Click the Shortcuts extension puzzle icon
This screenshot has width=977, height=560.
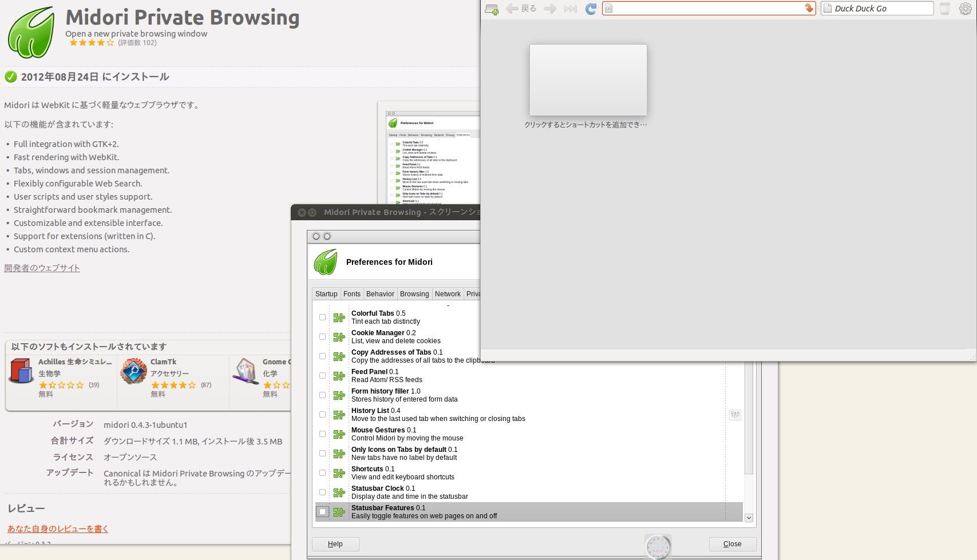pyautogui.click(x=339, y=473)
